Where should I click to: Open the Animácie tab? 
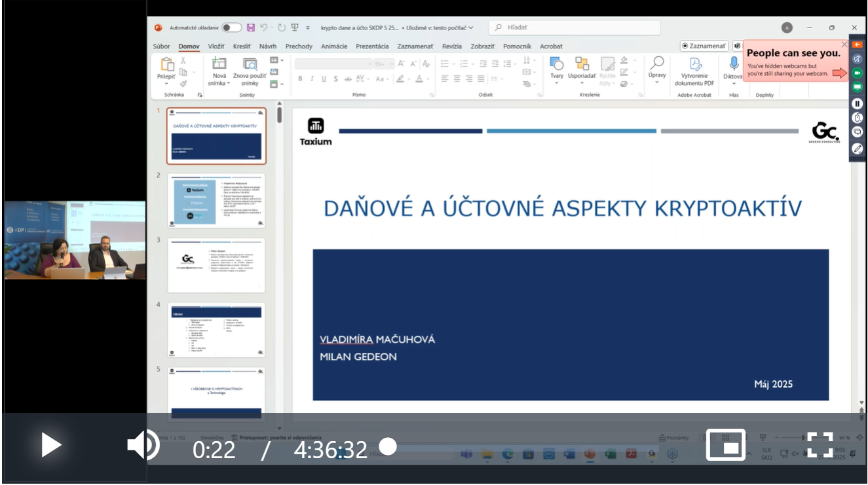click(334, 46)
